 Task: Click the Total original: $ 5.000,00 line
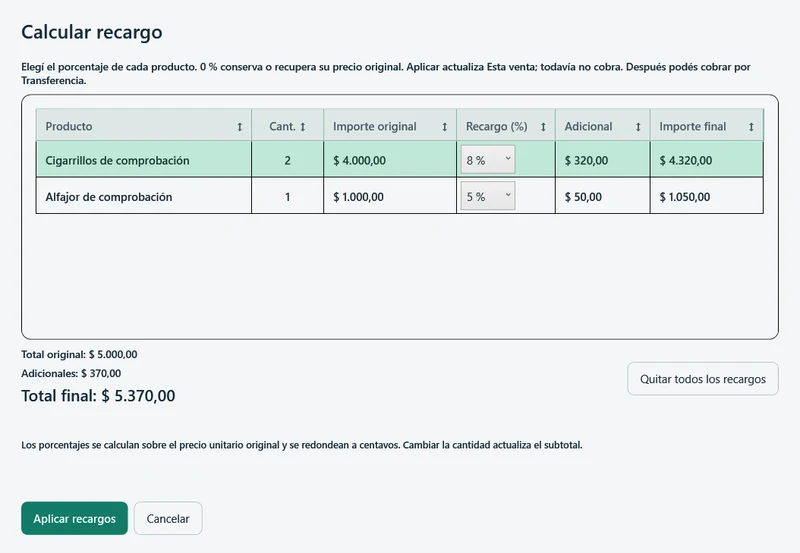pyautogui.click(x=79, y=355)
